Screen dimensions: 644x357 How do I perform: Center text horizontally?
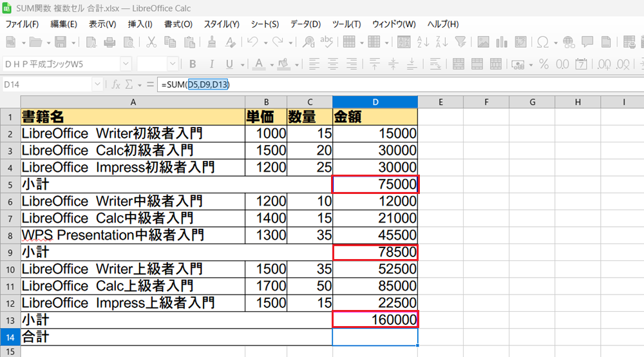pyautogui.click(x=333, y=64)
